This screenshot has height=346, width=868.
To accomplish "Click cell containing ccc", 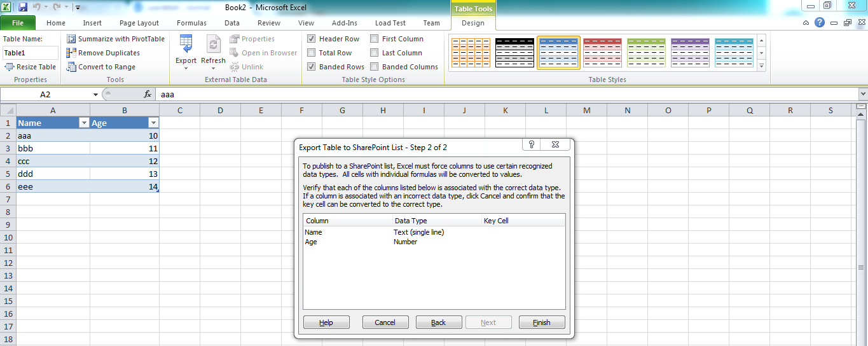I will pyautogui.click(x=53, y=161).
